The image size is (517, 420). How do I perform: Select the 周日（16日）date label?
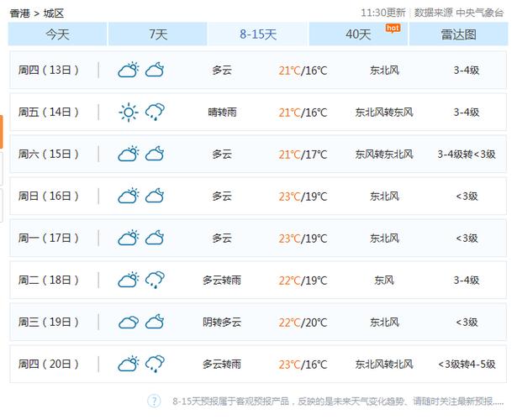pyautogui.click(x=49, y=196)
